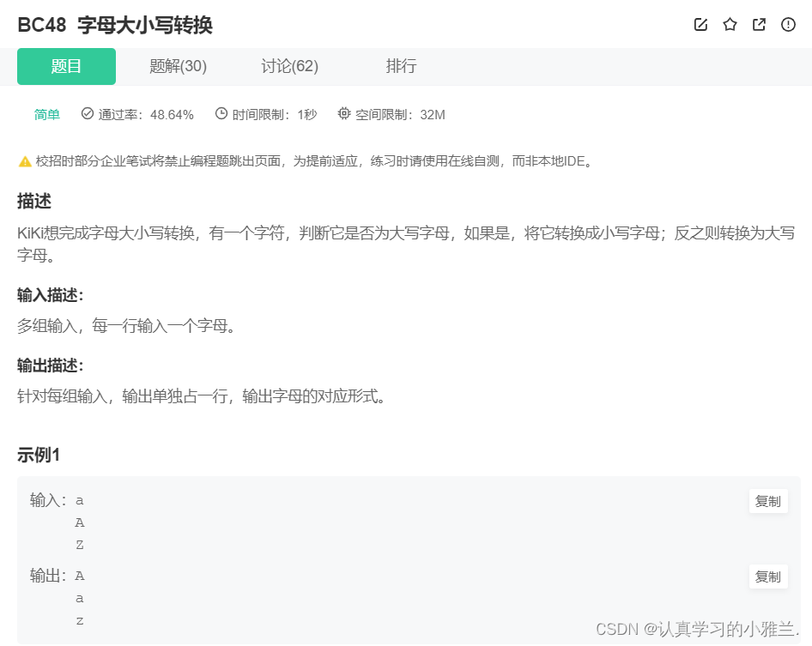Click the title BC48 字母大小写转换
Viewport: 812px width, 646px height.
(115, 25)
